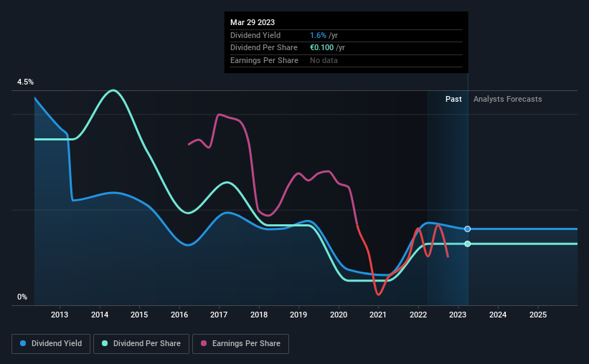The width and height of the screenshot is (589, 364).
Task: Click the Analysts Forecasts label
Action: pos(507,99)
